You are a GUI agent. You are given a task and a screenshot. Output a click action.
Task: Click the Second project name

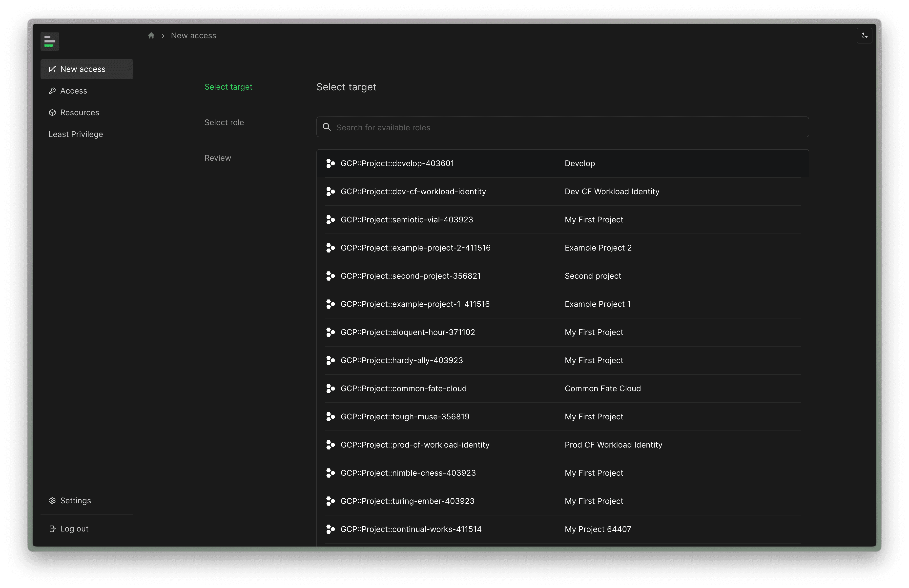[x=593, y=276]
